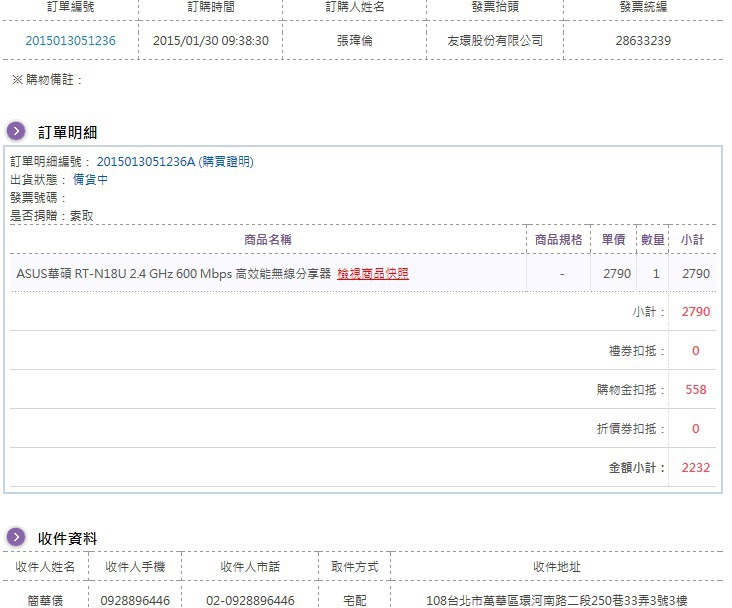732x608 pixels.
Task: Click the 訂單明細 section heading
Action: click(68, 132)
